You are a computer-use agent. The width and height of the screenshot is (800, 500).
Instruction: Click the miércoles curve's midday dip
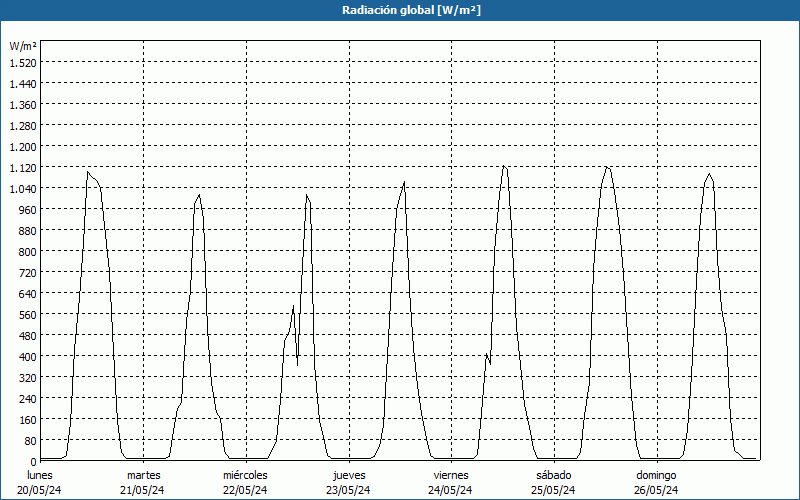pyautogui.click(x=297, y=364)
